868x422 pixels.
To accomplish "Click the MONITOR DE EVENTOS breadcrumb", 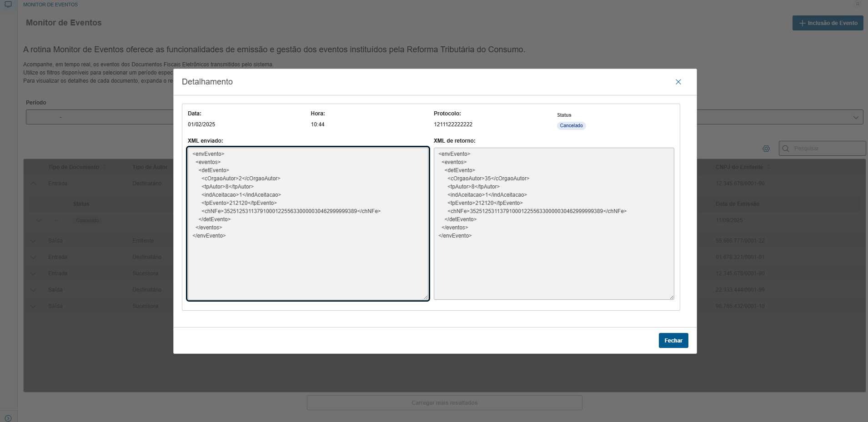I will click(50, 5).
